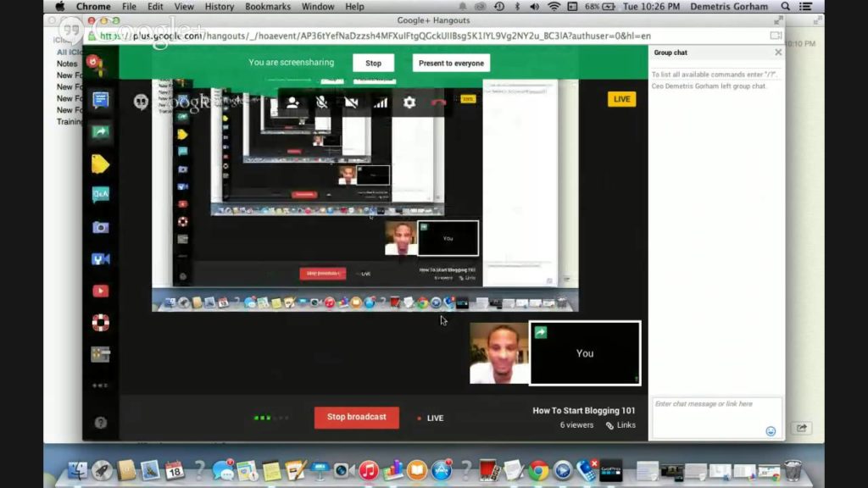Screen dimensions: 868x488
Task: Open the Apple menu
Action: (60, 7)
